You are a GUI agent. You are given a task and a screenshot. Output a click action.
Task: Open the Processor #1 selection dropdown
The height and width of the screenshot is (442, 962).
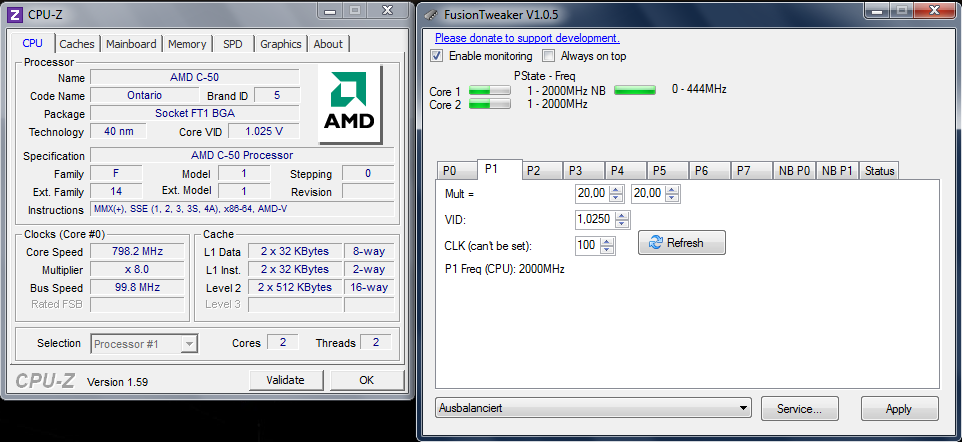pyautogui.click(x=144, y=344)
